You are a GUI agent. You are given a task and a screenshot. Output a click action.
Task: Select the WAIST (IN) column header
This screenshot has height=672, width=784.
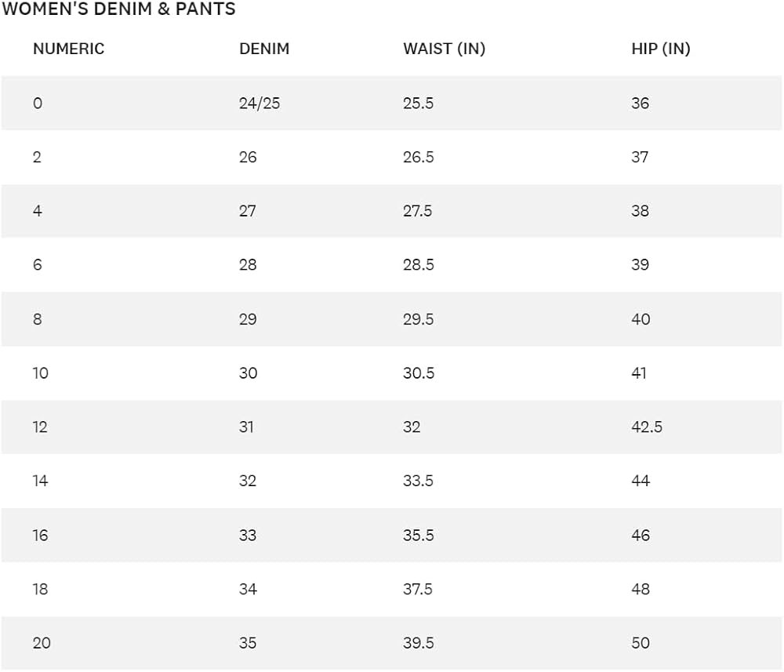[444, 49]
